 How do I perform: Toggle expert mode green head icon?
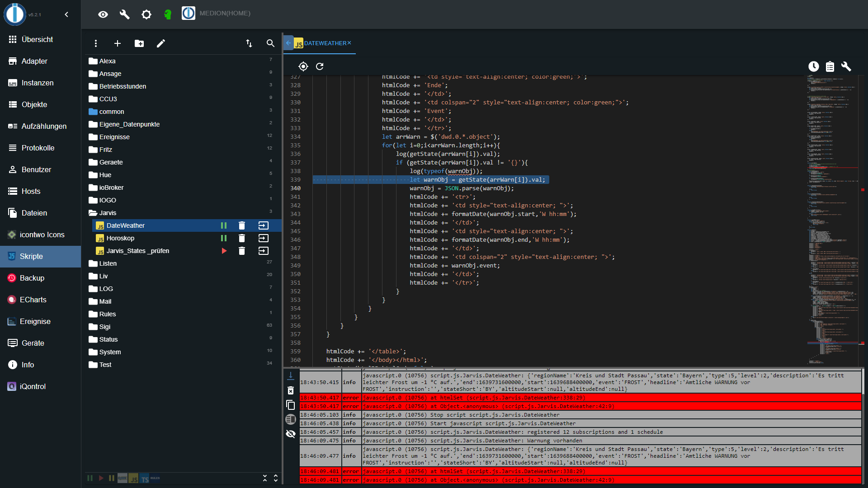coord(168,14)
